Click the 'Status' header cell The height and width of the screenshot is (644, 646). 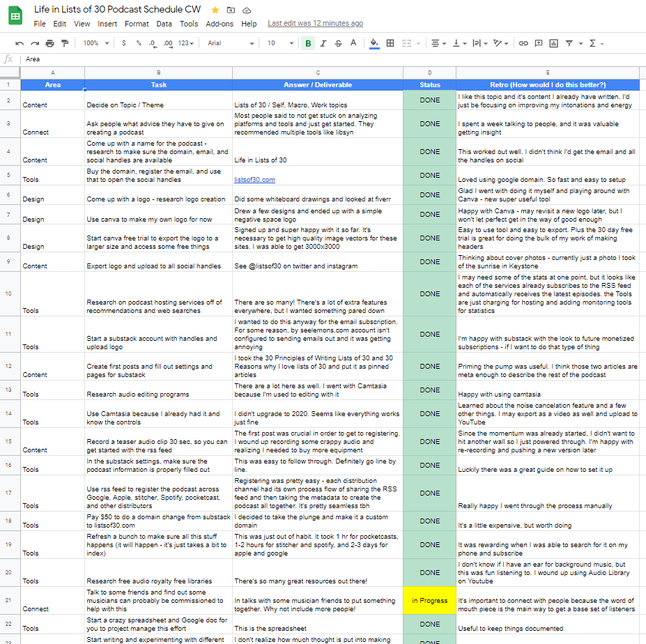click(x=430, y=85)
